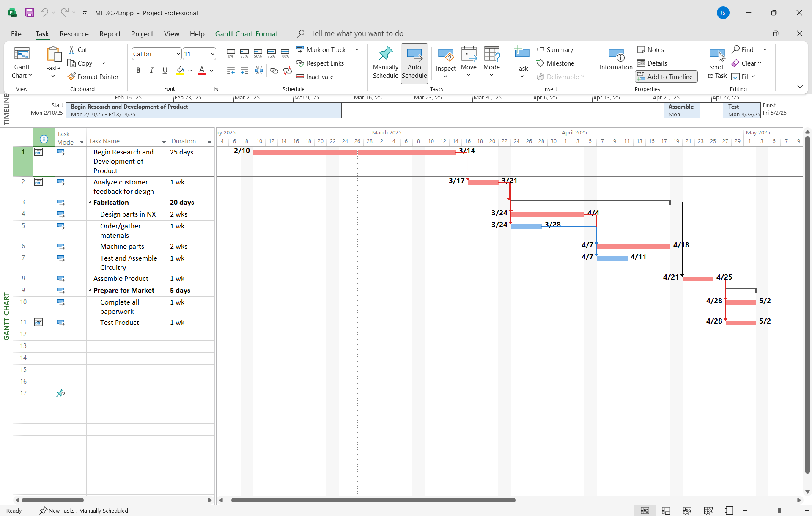Insert a Milestone task
The height and width of the screenshot is (516, 812).
coord(556,63)
